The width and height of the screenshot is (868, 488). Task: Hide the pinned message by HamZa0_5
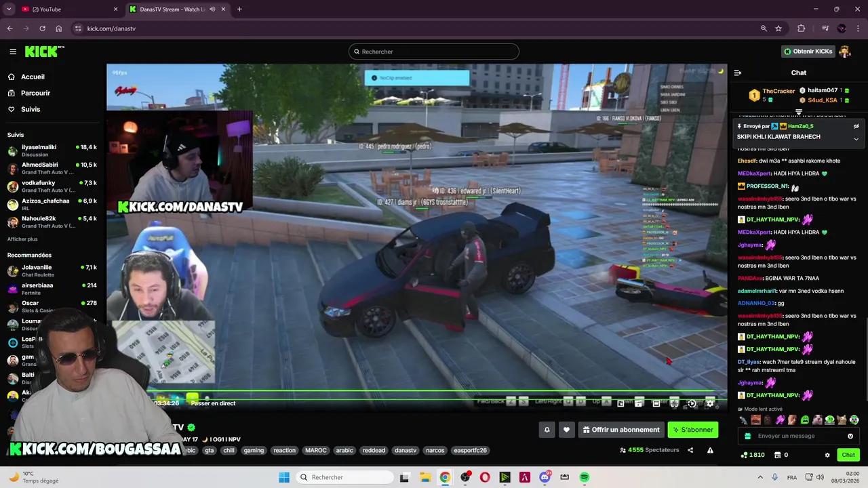point(856,126)
